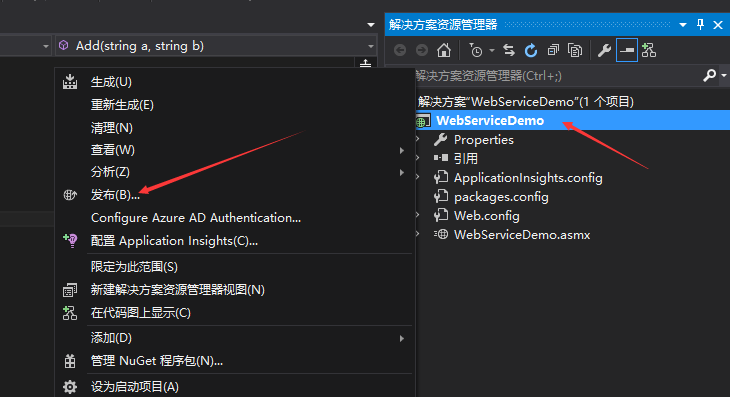The height and width of the screenshot is (397, 730).
Task: Toggle the Preview Selected Items button
Action: (x=627, y=50)
